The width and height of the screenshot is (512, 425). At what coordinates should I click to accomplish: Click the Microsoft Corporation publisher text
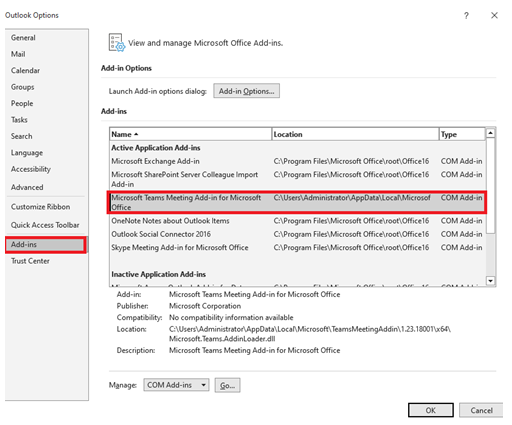[205, 306]
